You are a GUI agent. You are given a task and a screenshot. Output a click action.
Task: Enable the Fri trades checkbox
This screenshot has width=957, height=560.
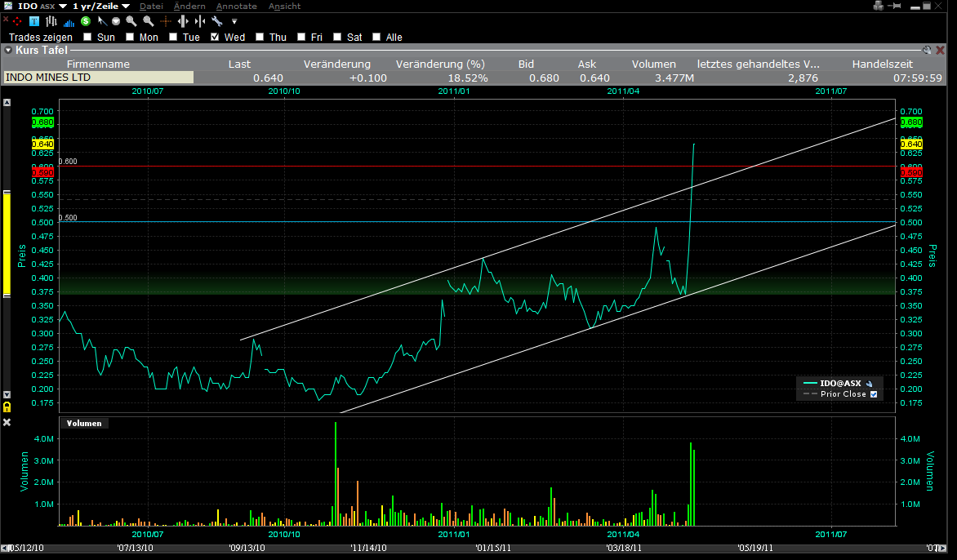coord(300,38)
